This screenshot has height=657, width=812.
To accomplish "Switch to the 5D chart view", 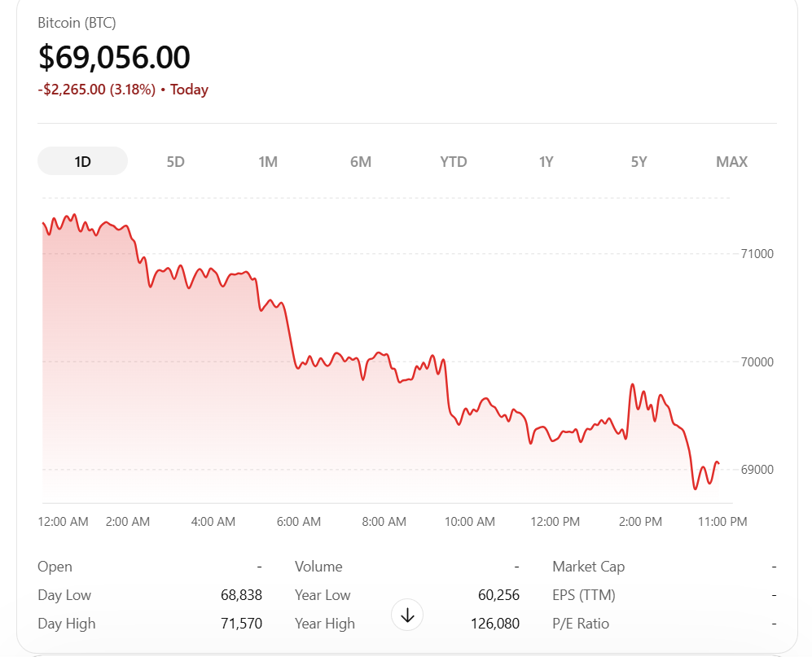I will (175, 161).
